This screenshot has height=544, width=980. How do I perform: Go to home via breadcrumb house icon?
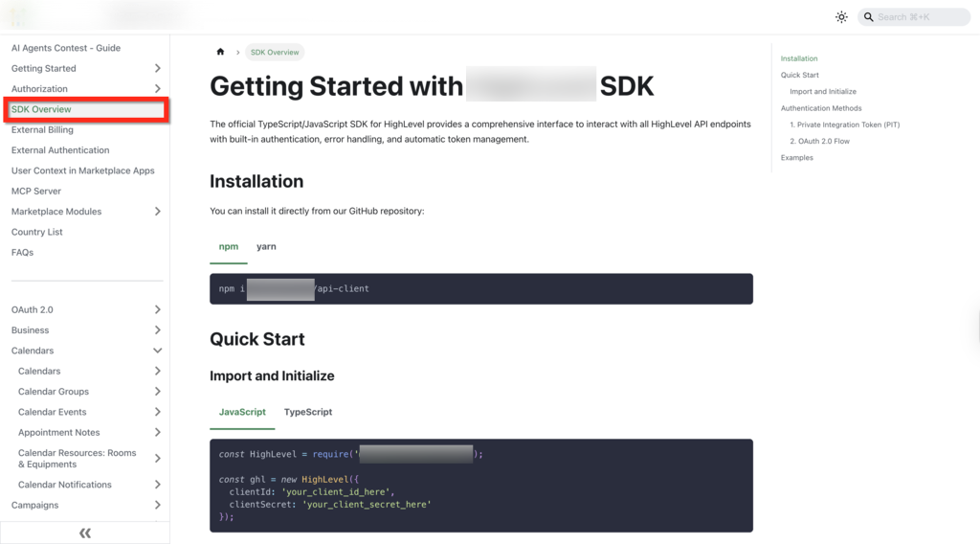pyautogui.click(x=220, y=52)
